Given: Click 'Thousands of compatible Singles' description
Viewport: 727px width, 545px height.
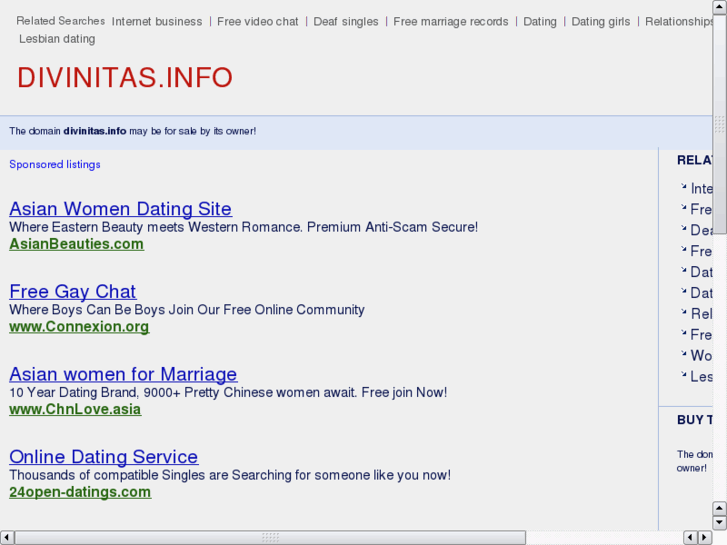Looking at the screenshot, I should [x=230, y=475].
